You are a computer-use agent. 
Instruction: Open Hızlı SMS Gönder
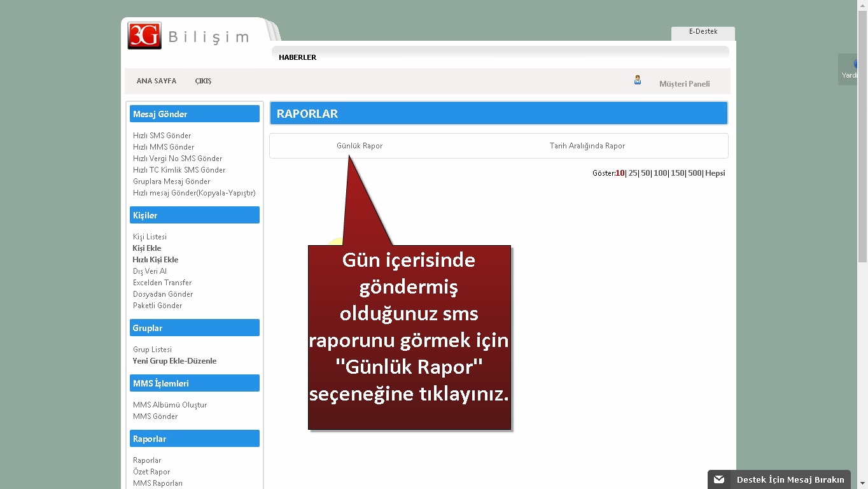pos(162,136)
